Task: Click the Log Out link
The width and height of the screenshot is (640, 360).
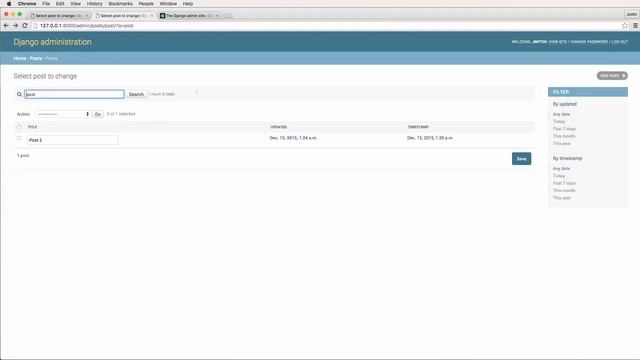Action: (x=620, y=42)
